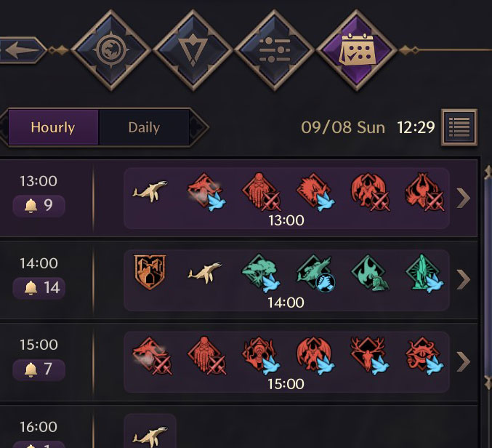Open the list view icon beside 12:29

459,127
